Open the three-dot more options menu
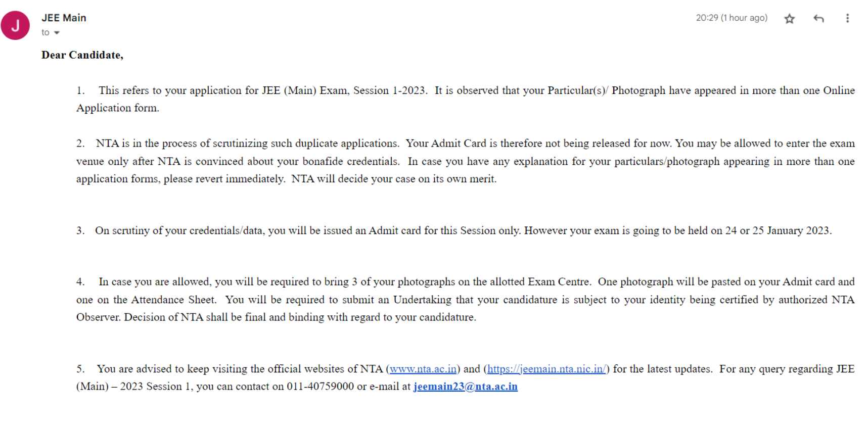868x428 pixels. click(847, 18)
